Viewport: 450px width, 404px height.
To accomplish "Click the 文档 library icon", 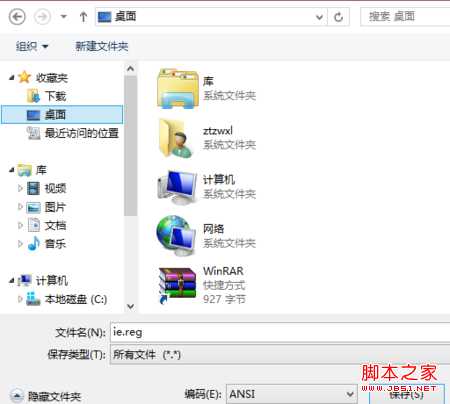I will pyautogui.click(x=34, y=225).
